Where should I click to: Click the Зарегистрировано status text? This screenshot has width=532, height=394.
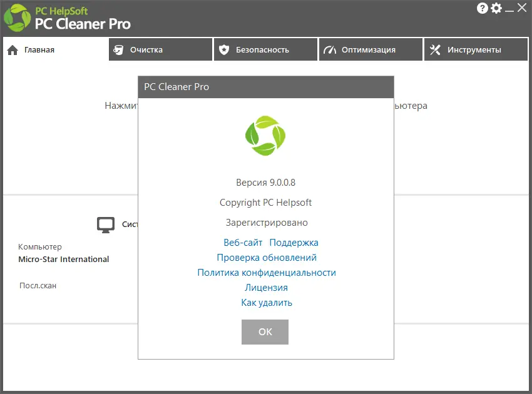point(267,223)
